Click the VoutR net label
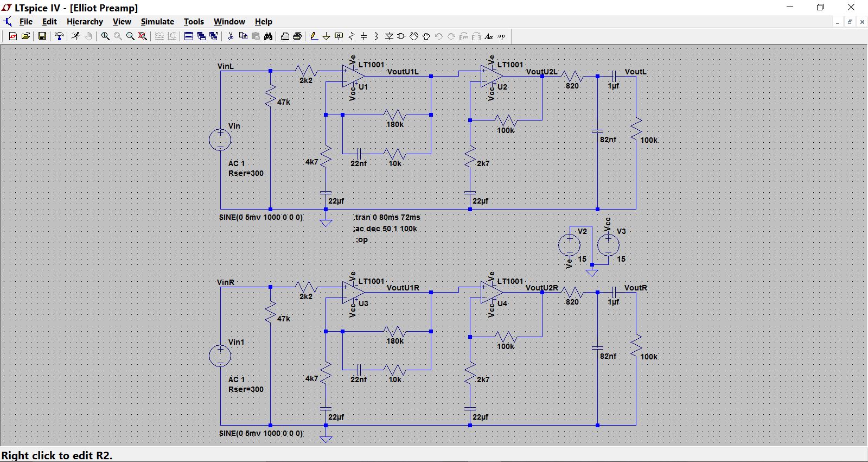 [x=636, y=288]
